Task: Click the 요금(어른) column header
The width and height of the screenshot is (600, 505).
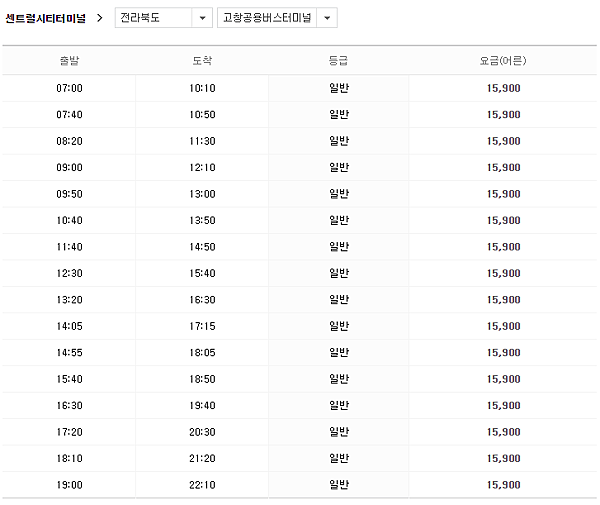Action: 503,61
